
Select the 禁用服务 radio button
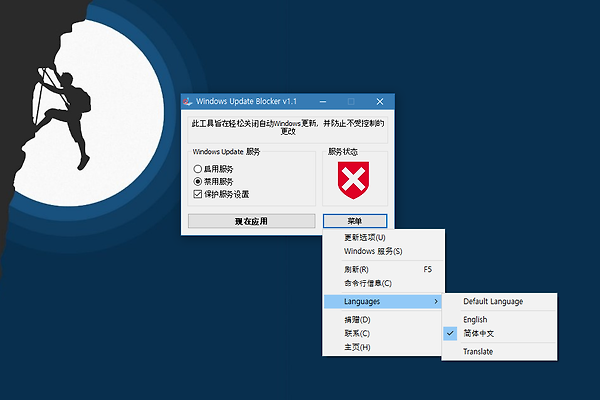point(198,181)
